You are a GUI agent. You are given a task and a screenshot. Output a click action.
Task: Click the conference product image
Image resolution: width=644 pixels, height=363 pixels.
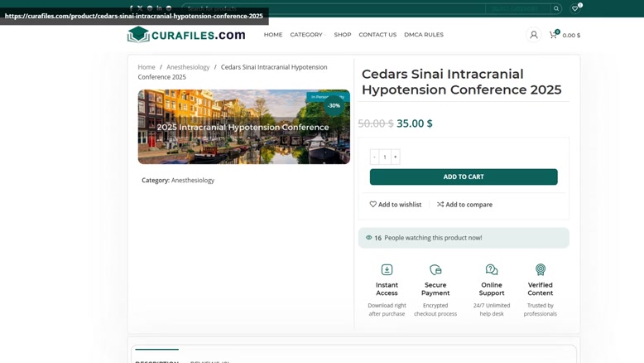tap(243, 127)
